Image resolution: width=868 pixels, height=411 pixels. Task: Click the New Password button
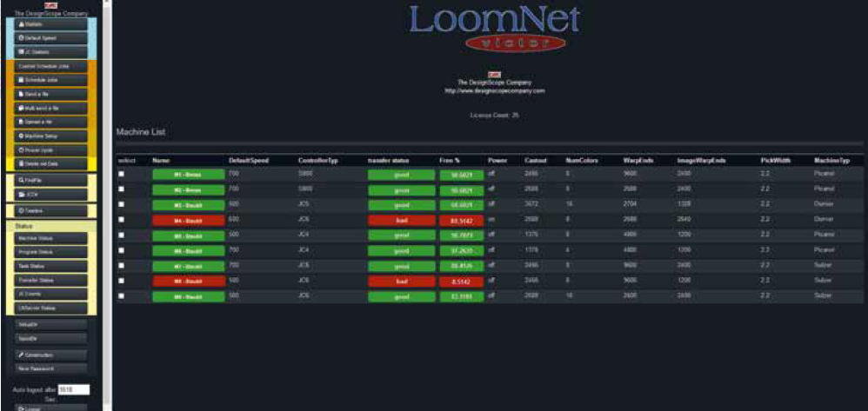tap(51, 368)
